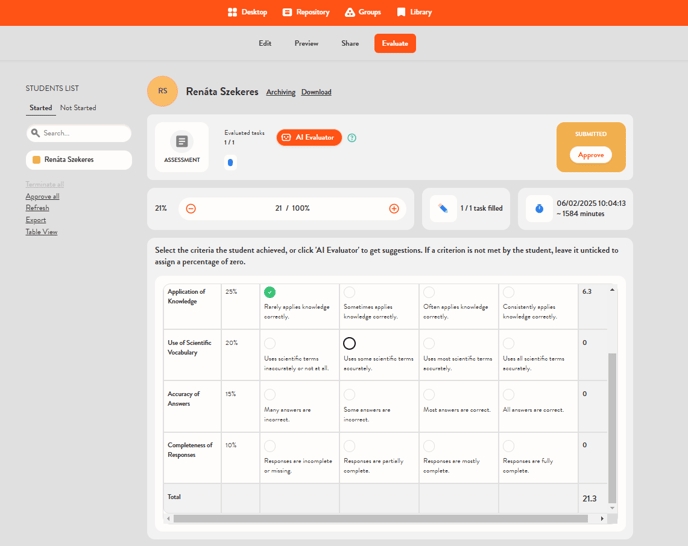Run the AI Evaluator button
Image resolution: width=688 pixels, height=546 pixels.
pos(309,137)
